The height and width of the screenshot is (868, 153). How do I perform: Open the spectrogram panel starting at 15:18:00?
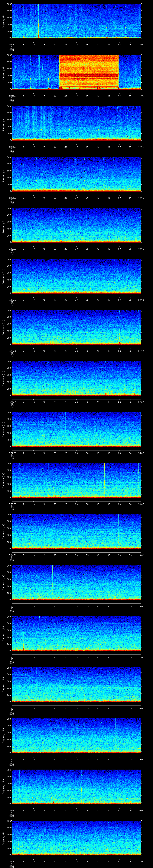click(76, 225)
